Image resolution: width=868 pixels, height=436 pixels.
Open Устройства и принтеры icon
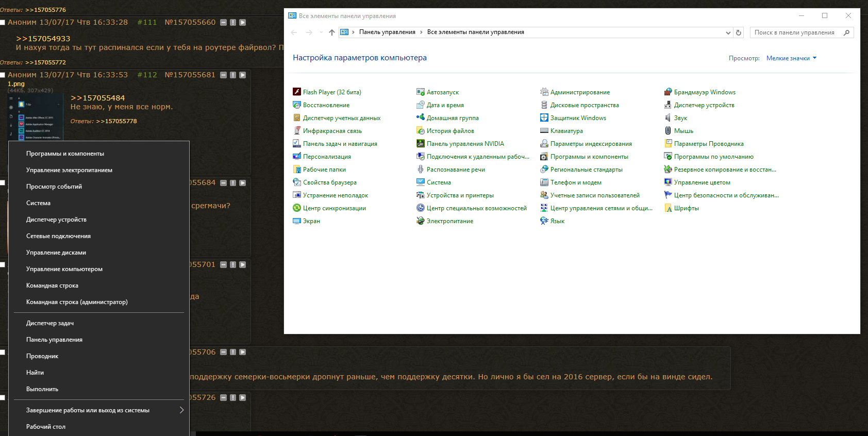click(421, 195)
